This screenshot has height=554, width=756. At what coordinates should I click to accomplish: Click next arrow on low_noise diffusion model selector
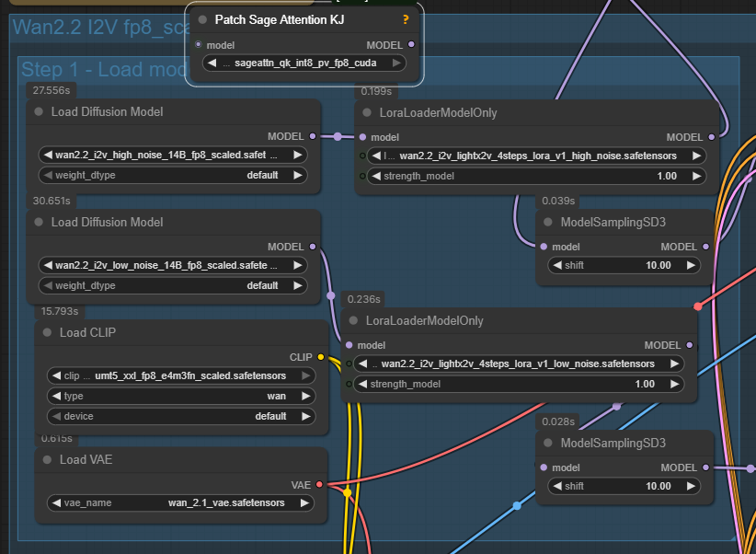298,265
